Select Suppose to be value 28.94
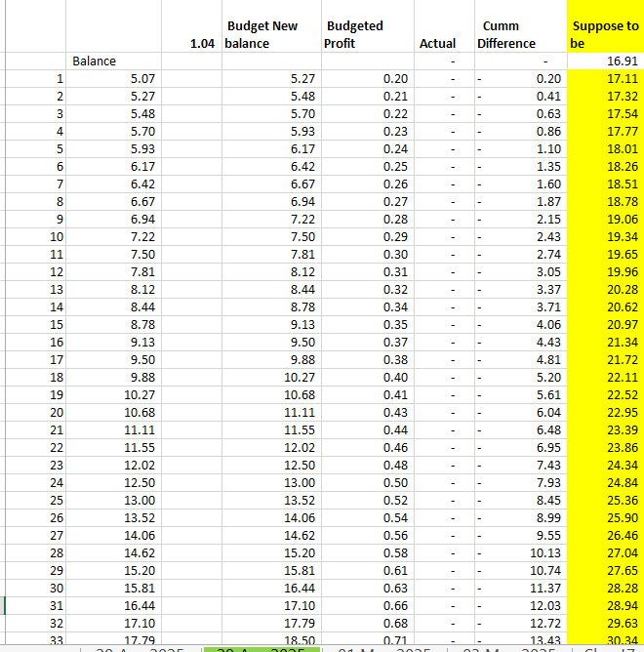 (605, 606)
